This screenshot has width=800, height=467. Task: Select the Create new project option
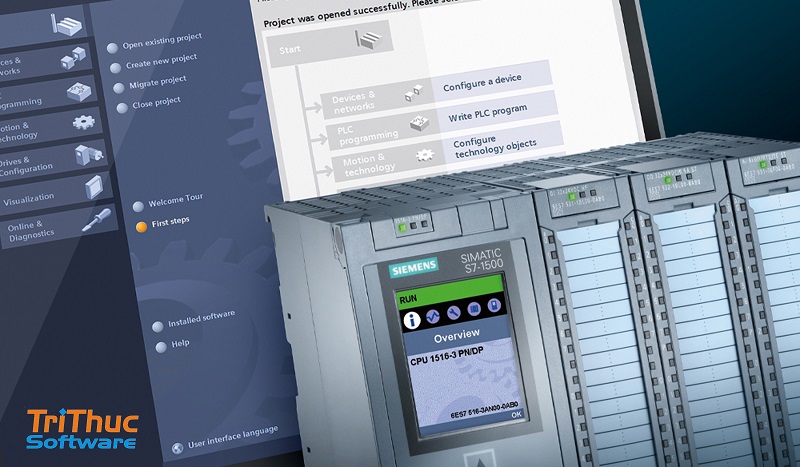coord(159,63)
